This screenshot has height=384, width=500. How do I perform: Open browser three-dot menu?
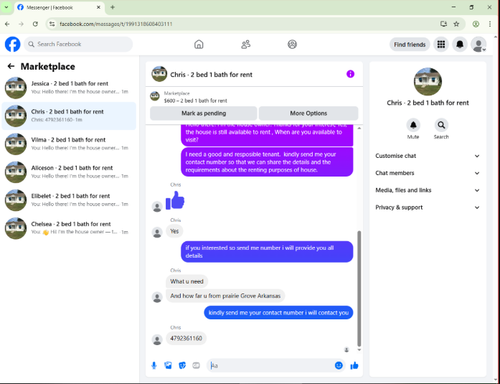[490, 24]
